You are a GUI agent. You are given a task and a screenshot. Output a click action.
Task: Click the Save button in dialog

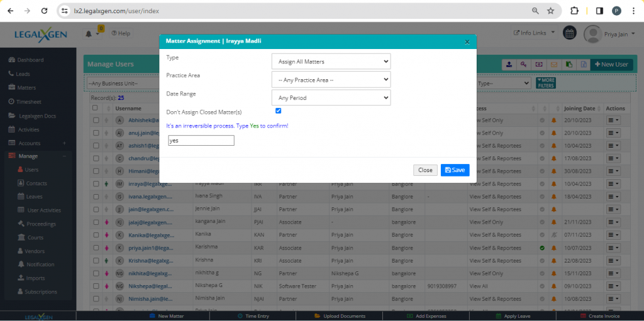[x=455, y=170]
